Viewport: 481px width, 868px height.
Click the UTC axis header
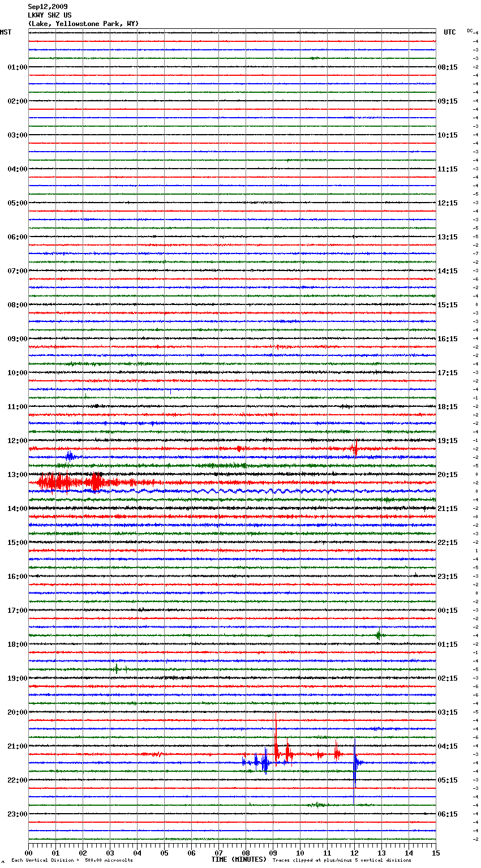450,32
